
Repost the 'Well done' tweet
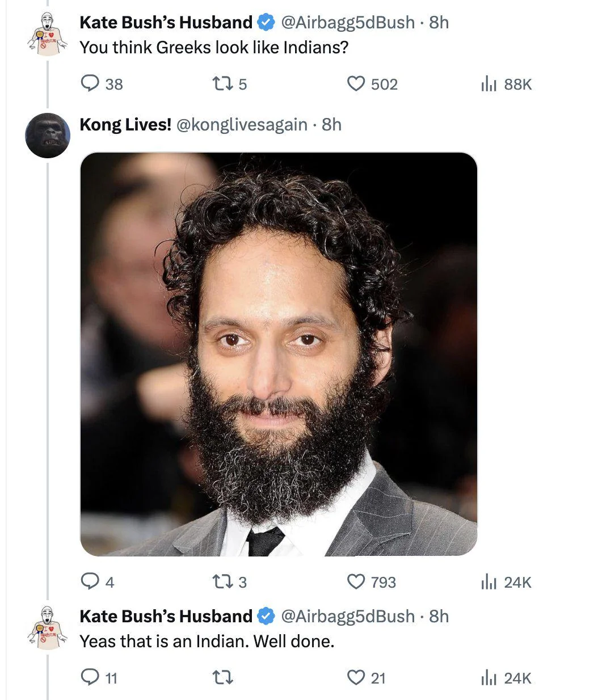[x=222, y=677]
